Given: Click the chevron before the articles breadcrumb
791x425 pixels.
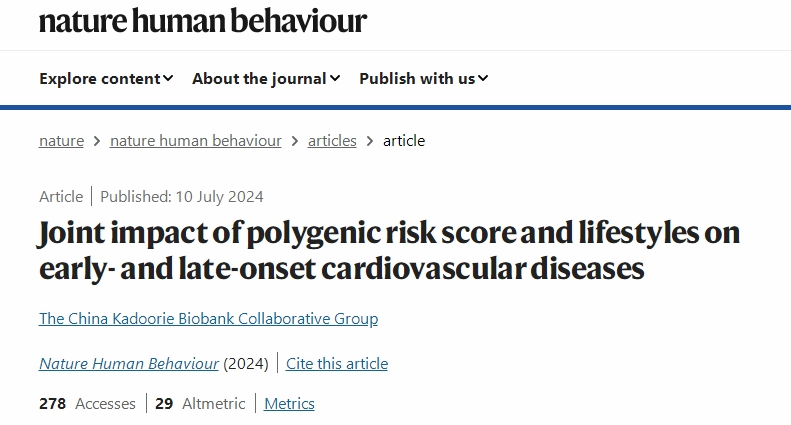Looking at the screenshot, I should pyautogui.click(x=295, y=141).
